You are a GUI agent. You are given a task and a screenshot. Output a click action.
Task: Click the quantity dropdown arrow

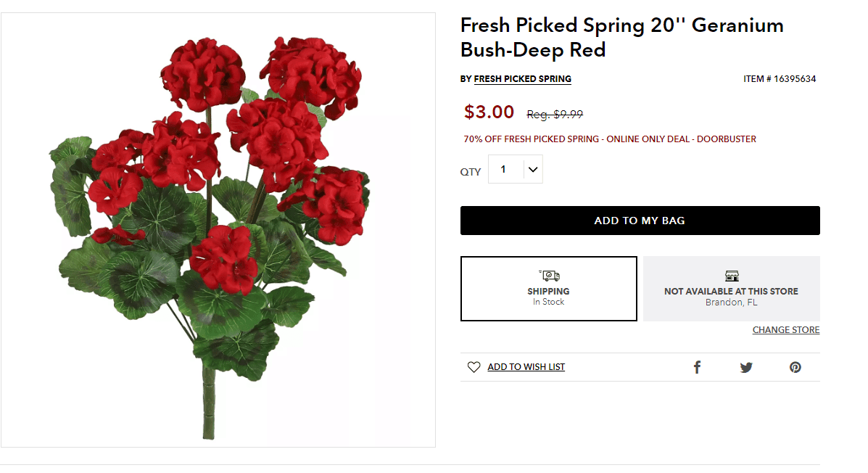tap(533, 168)
